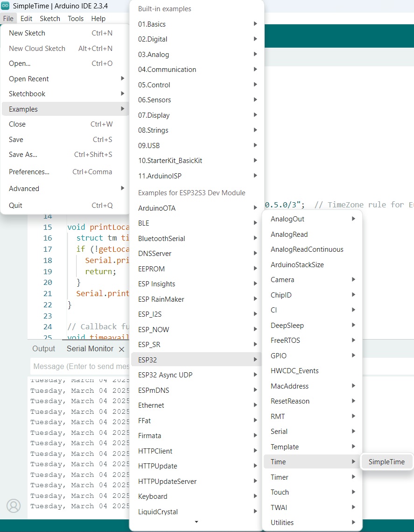Viewport: 414px width, 532px height.
Task: Open the 09.USB examples submenu
Action: click(x=196, y=145)
